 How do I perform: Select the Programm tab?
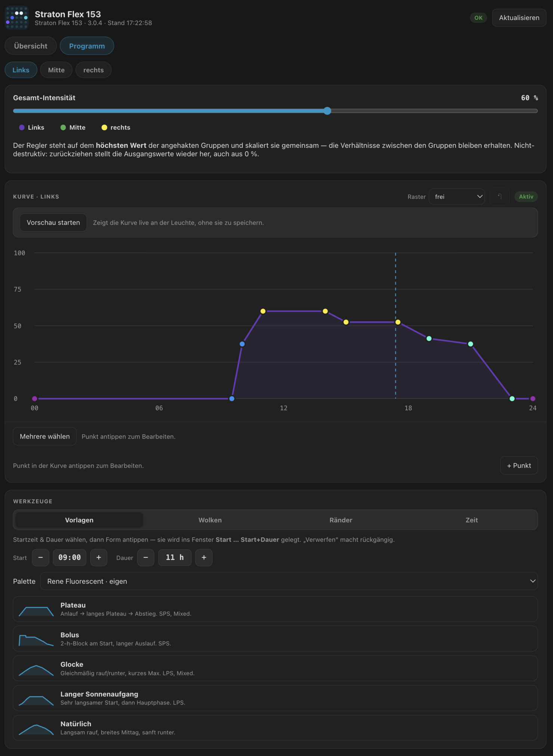click(87, 46)
